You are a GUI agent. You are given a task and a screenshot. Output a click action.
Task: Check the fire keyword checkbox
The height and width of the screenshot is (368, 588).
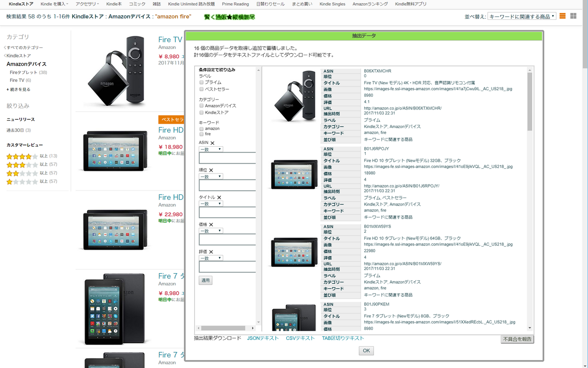[202, 134]
